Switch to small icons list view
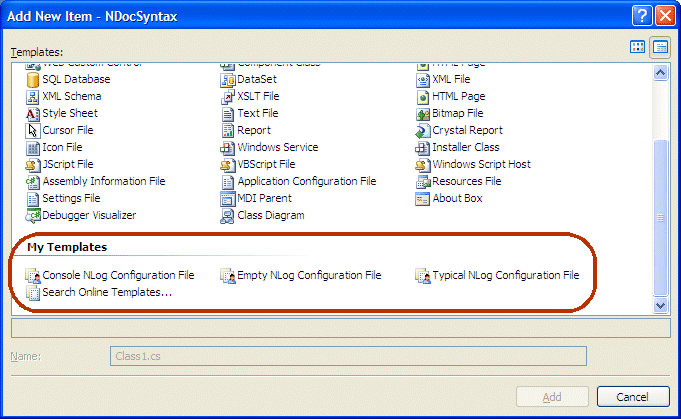 pos(660,47)
